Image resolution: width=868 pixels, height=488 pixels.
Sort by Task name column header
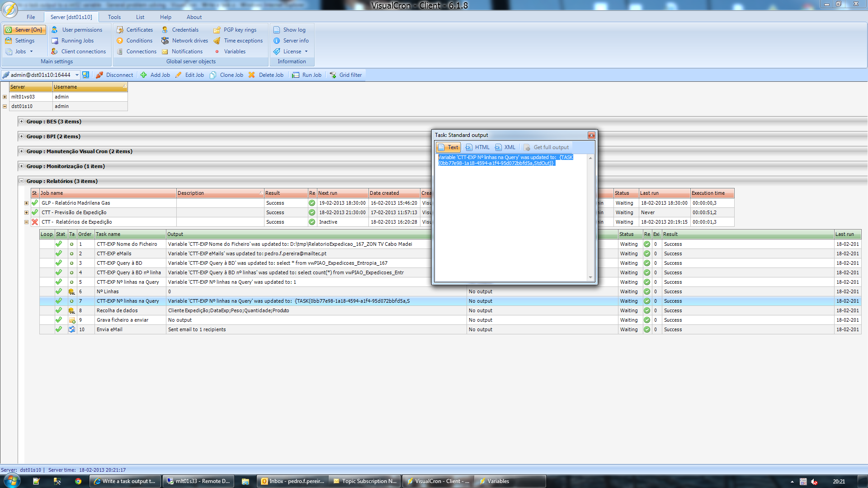130,234
